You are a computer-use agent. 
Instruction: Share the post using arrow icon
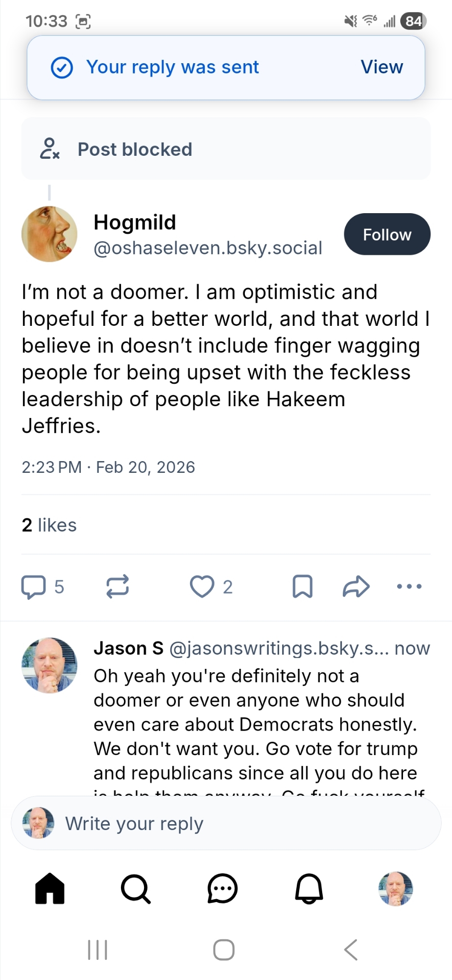pyautogui.click(x=356, y=586)
